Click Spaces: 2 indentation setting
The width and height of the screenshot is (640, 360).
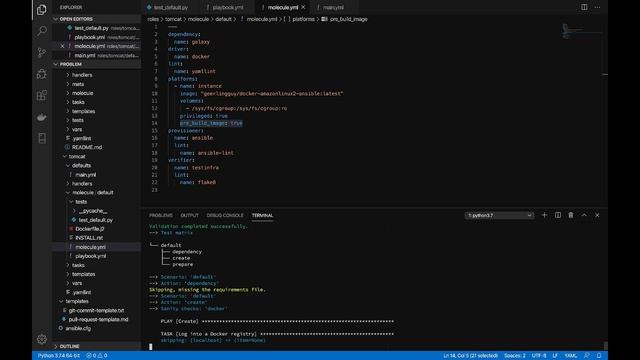click(515, 356)
